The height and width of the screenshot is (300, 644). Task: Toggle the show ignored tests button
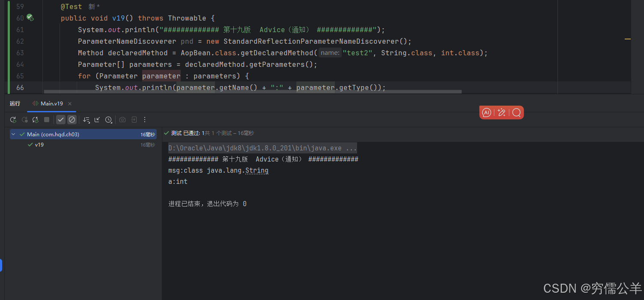(x=72, y=120)
